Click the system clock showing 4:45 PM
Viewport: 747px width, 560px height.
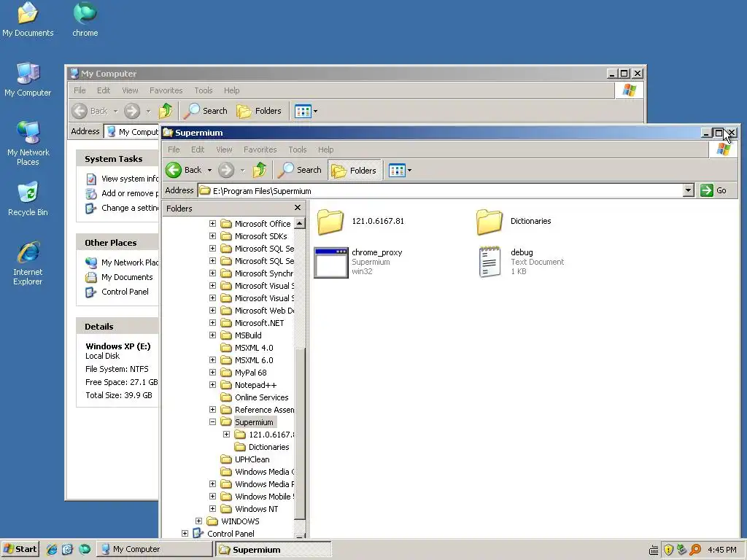point(721,550)
